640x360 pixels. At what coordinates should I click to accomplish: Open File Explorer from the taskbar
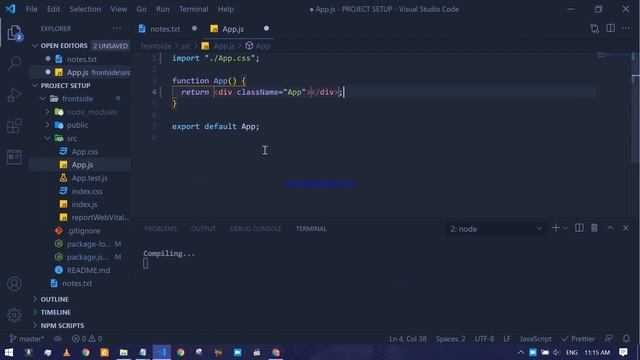click(124, 352)
